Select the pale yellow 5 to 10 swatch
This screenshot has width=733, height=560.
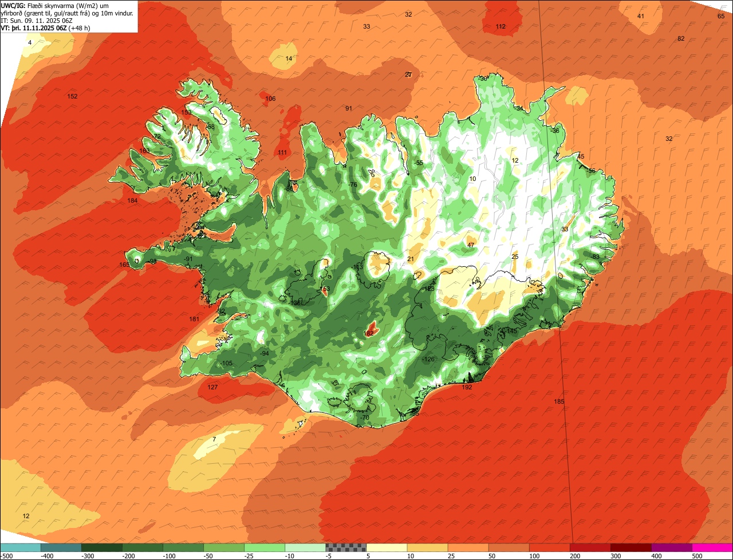(x=387, y=547)
